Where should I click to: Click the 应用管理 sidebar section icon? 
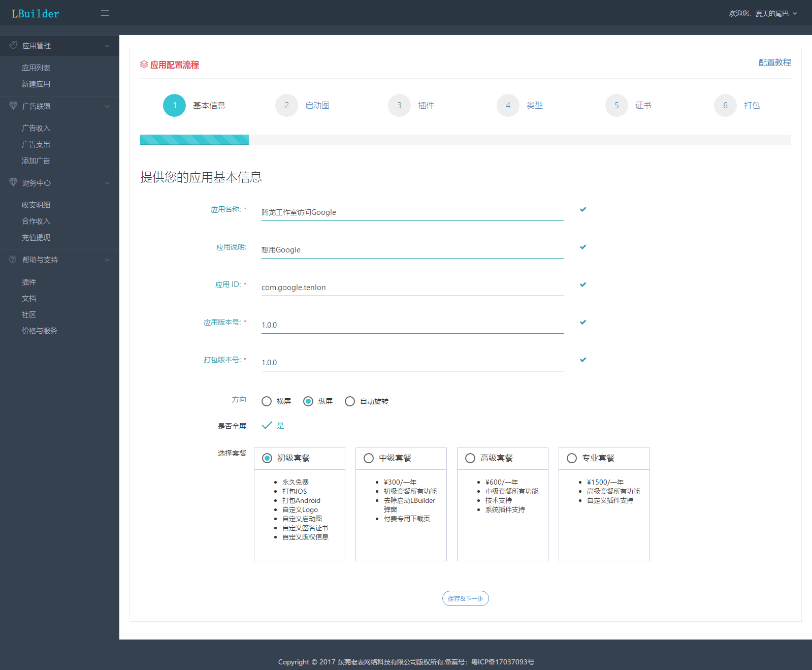tap(13, 45)
